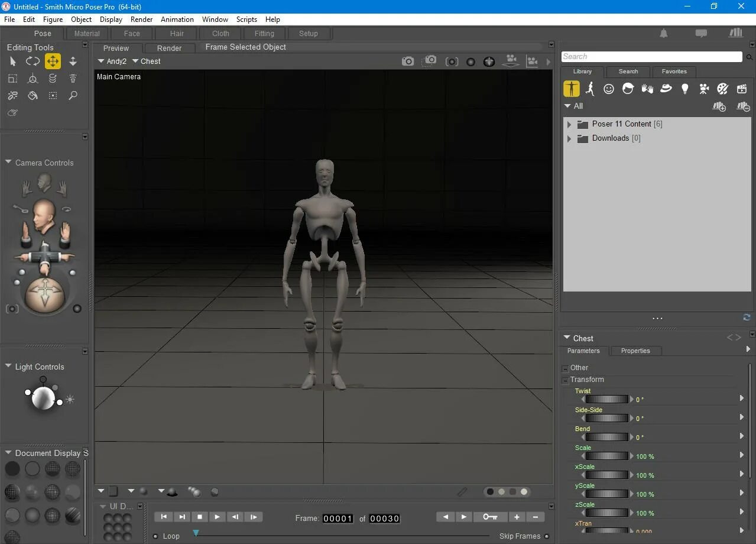Enable Loop playback in the animation bar
This screenshot has width=756, height=544.
point(155,536)
